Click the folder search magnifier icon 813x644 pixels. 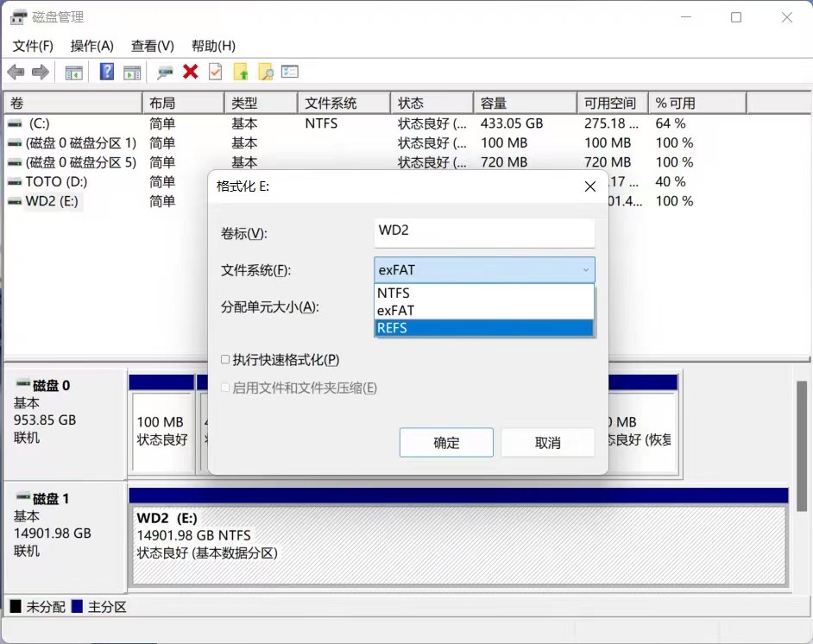tap(266, 72)
